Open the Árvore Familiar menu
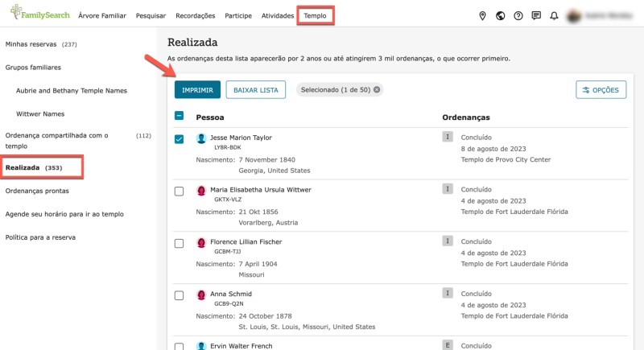Screen dimensions: 644x350 pyautogui.click(x=102, y=15)
